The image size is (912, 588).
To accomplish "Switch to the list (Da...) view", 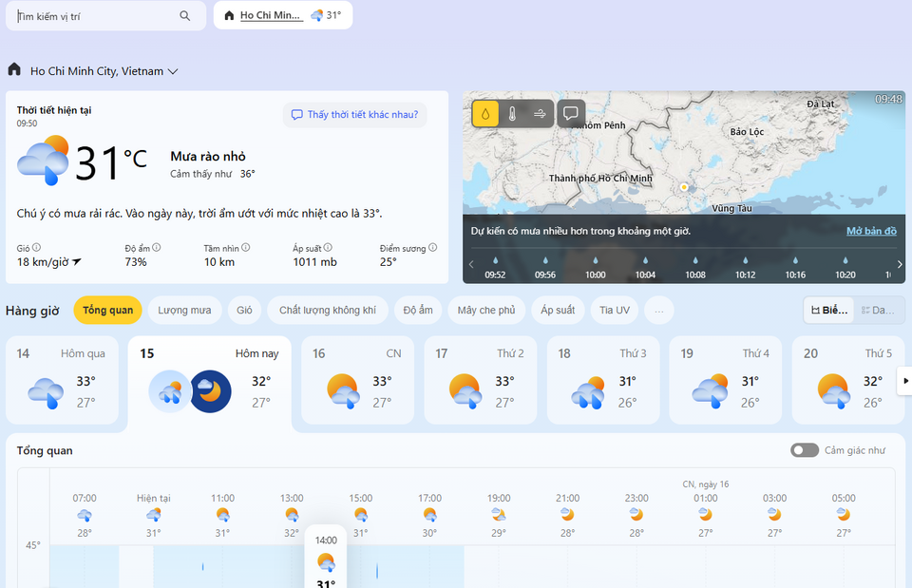I will (x=879, y=310).
